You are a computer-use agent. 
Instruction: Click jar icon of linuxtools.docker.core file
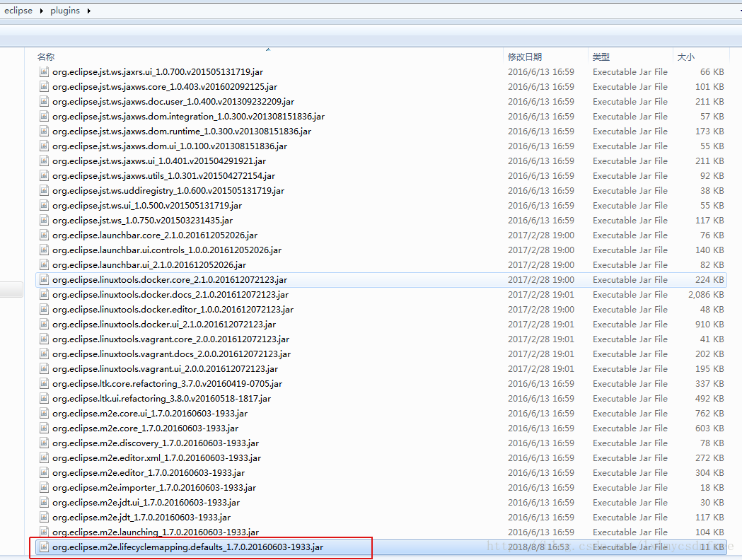tap(44, 279)
